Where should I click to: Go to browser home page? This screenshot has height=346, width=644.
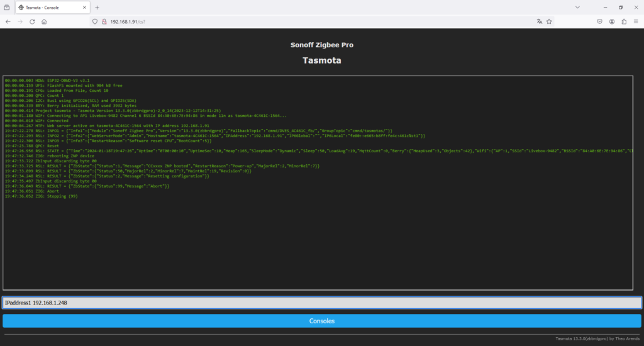point(44,21)
